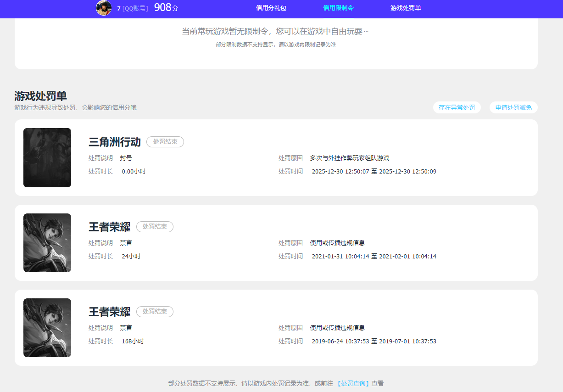Click the bottom 王者荣耀 game thumbnail
This screenshot has width=563, height=392.
click(47, 327)
